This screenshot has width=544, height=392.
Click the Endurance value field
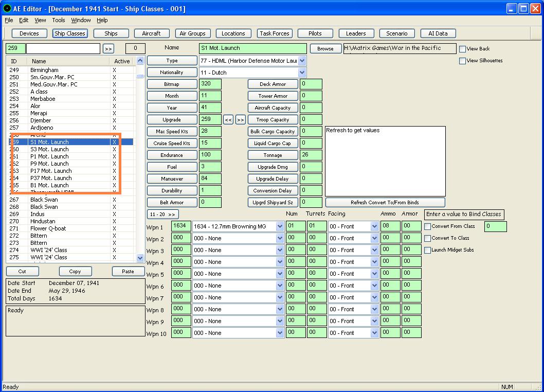tap(210, 155)
